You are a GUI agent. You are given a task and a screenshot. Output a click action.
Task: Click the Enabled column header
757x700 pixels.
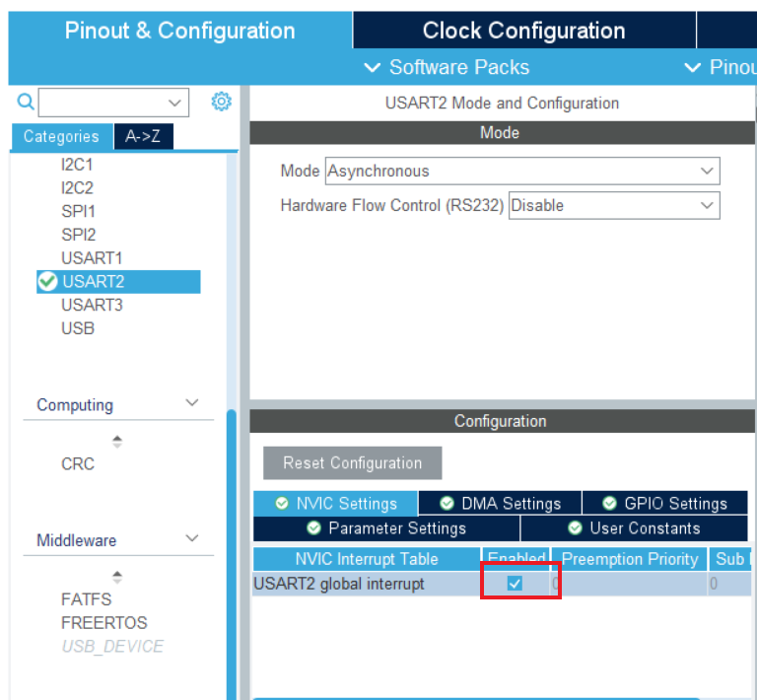(x=516, y=558)
